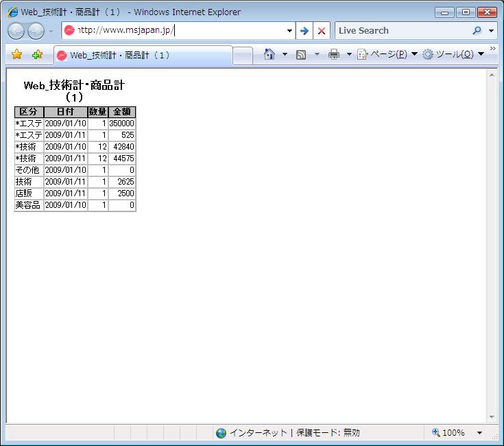Show more toolbar items chevron

(x=493, y=48)
